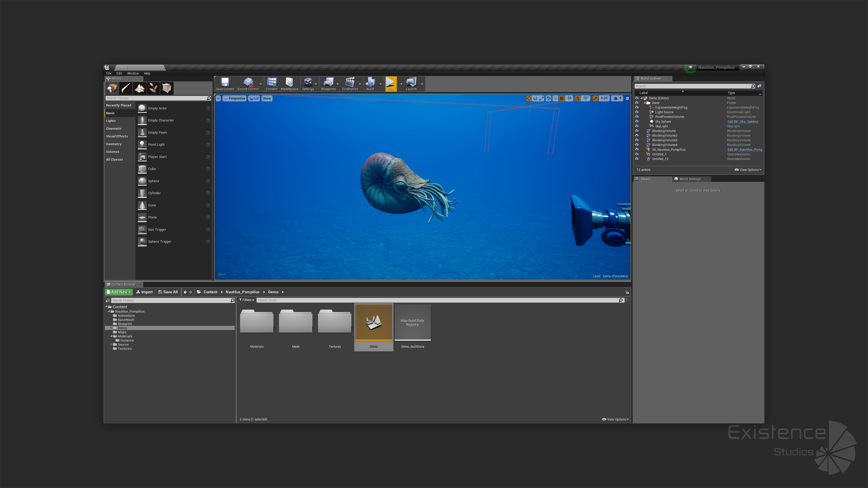
Task: Hide the Light Source actor eye icon
Action: (x=637, y=112)
